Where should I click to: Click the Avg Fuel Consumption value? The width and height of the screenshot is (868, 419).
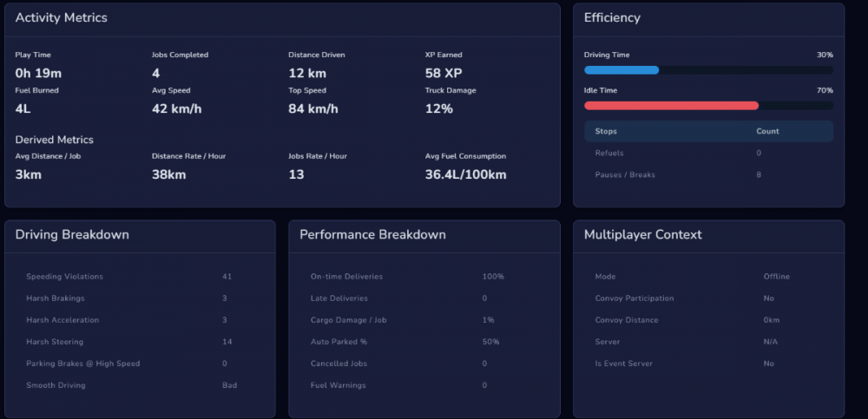465,175
